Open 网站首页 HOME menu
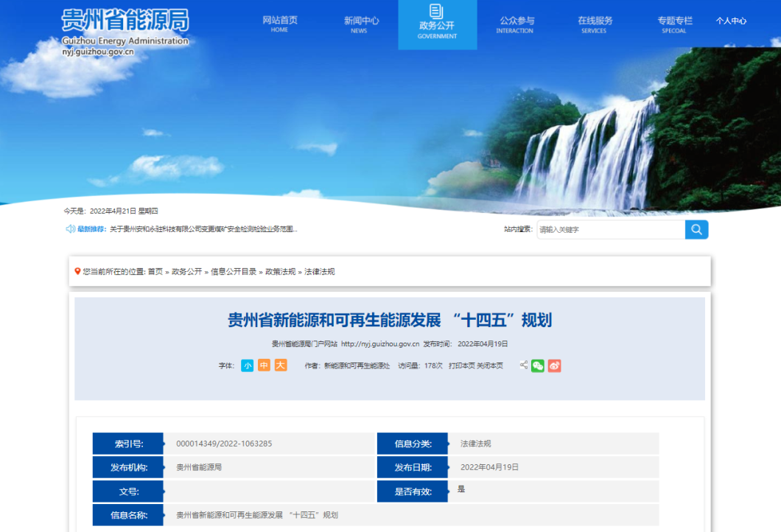 [x=279, y=24]
